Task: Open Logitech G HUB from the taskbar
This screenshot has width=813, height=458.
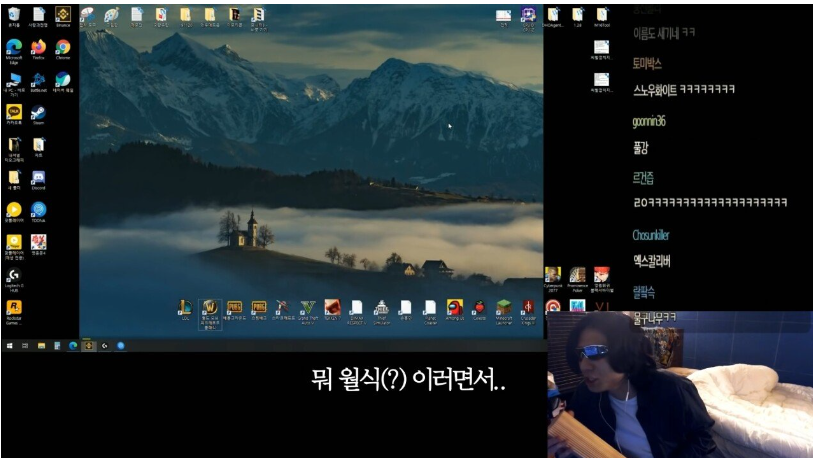Action: (105, 345)
